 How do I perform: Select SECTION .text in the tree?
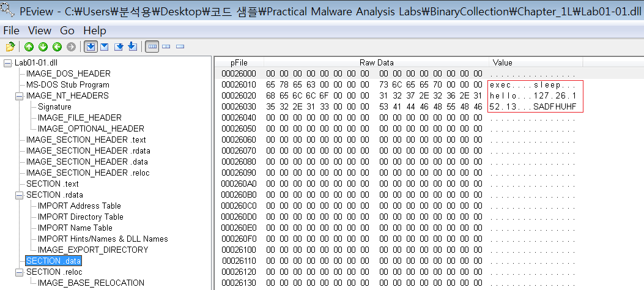coord(52,184)
